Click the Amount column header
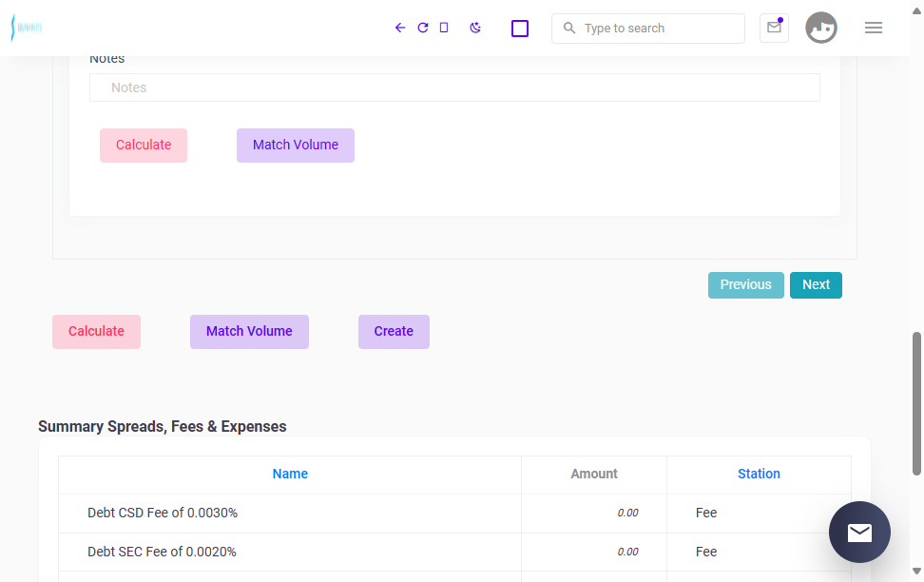 (593, 475)
